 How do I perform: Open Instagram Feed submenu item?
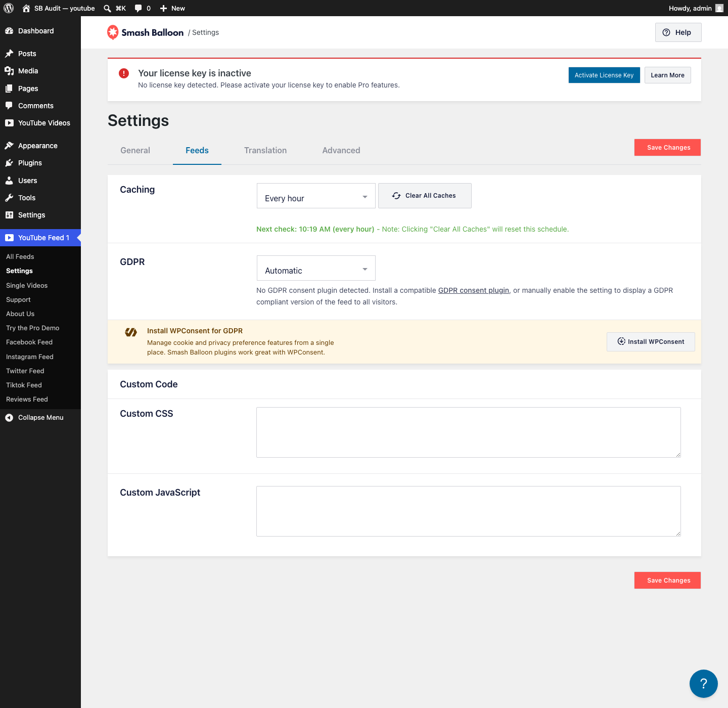[30, 357]
